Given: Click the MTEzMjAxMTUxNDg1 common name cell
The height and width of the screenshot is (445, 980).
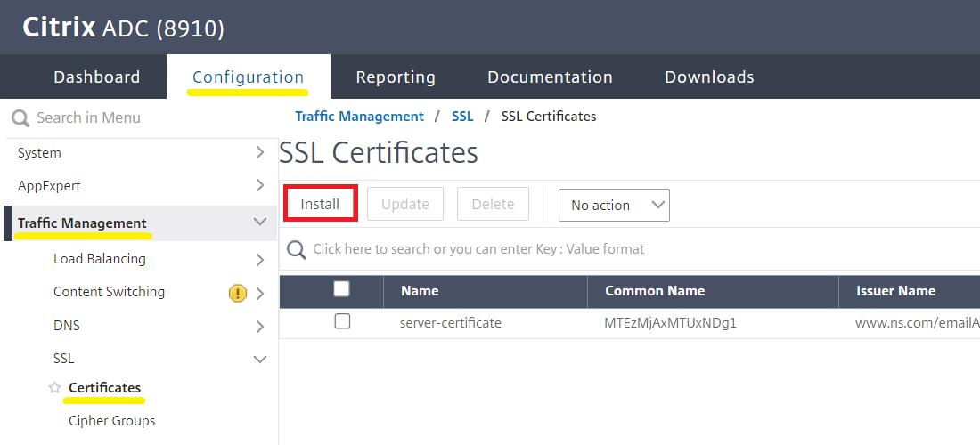Looking at the screenshot, I should [671, 323].
